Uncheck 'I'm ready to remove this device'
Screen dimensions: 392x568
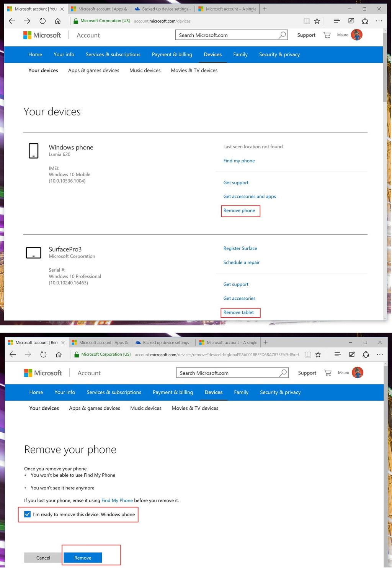click(27, 514)
